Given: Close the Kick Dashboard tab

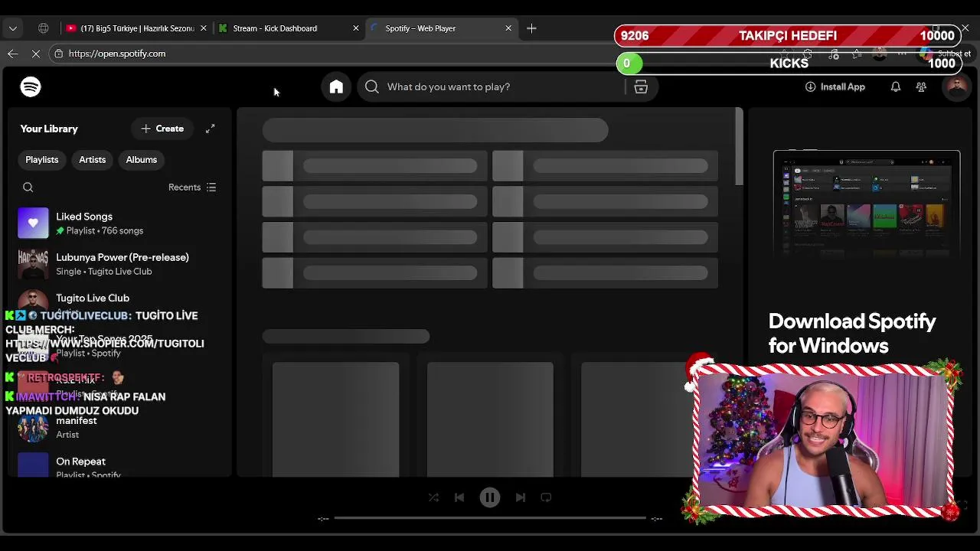Looking at the screenshot, I should 355,28.
